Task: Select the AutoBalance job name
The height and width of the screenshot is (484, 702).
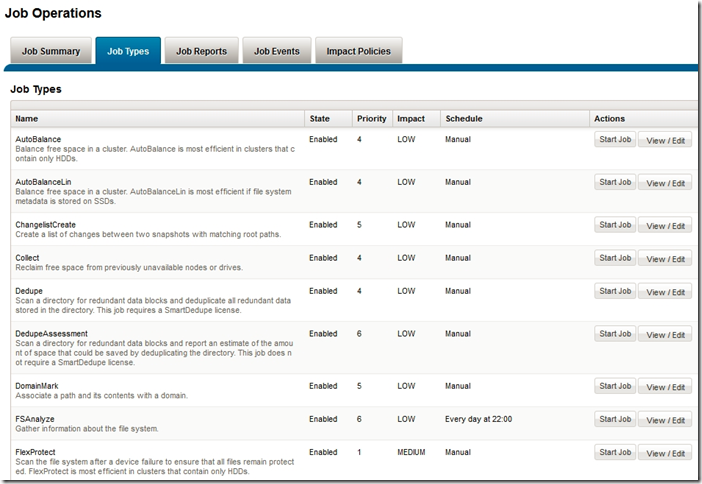Action: click(38, 139)
